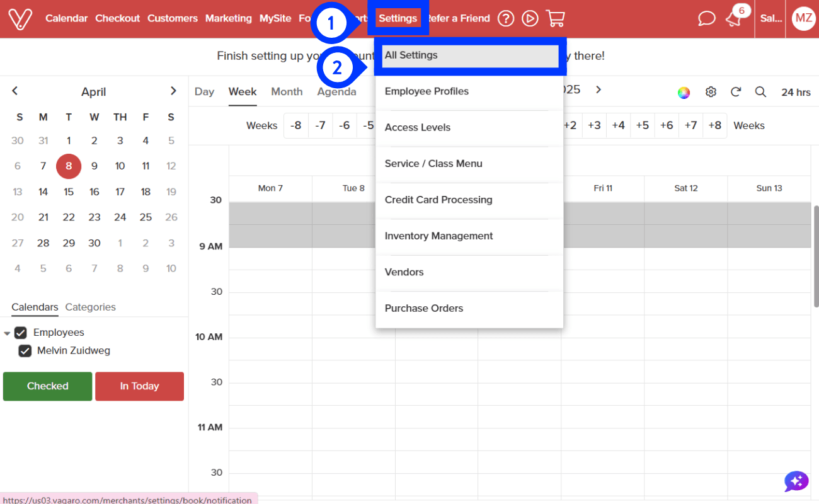Go to next month in mini calendar

point(173,91)
